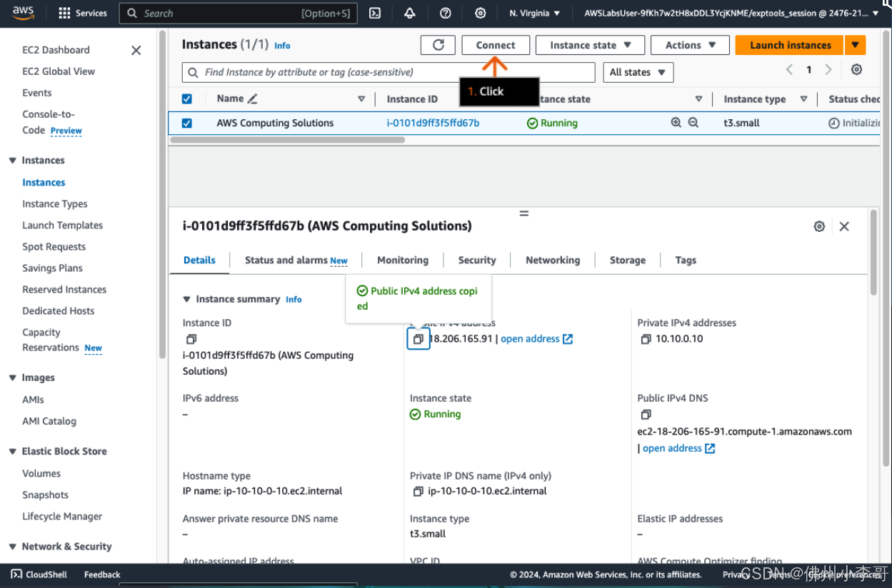This screenshot has height=588, width=892.
Task: Click the refresh instances button
Action: coord(439,45)
